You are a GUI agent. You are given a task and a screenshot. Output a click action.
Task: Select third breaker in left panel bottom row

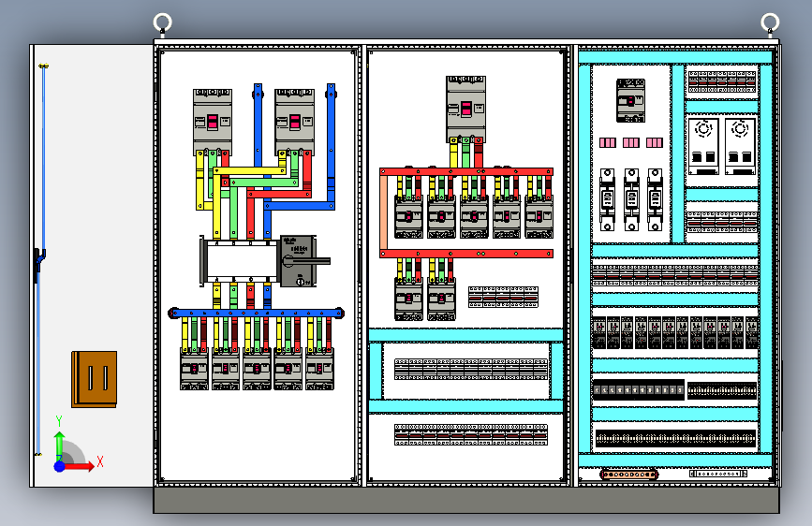(x=257, y=369)
